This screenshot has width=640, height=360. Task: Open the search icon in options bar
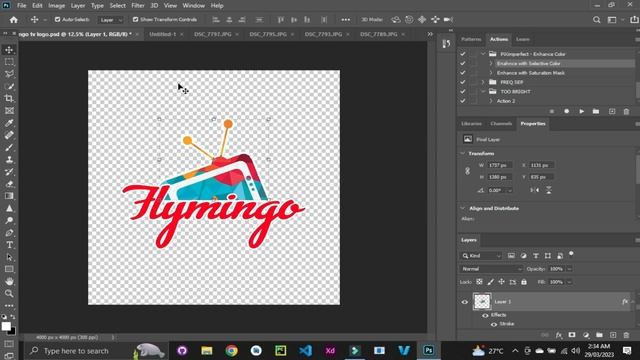596,20
